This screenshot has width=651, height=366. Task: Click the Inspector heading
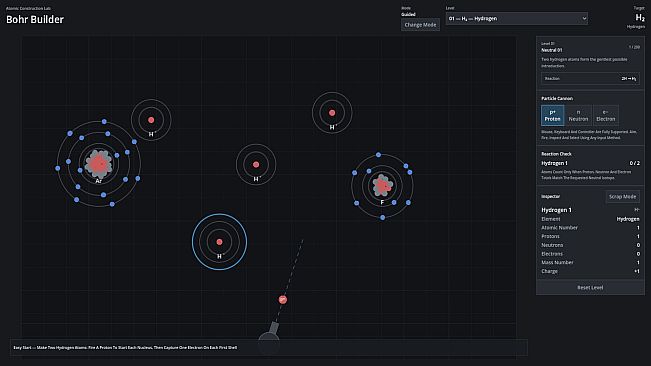tap(551, 197)
